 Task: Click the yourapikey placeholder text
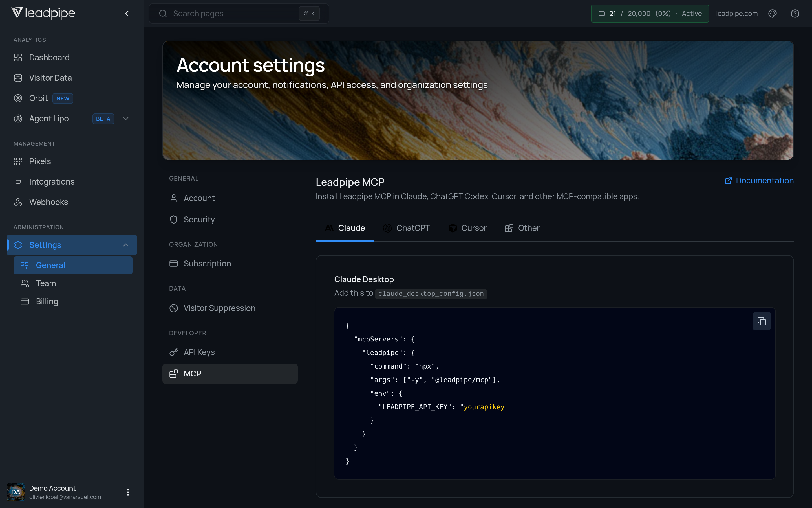[484, 407]
